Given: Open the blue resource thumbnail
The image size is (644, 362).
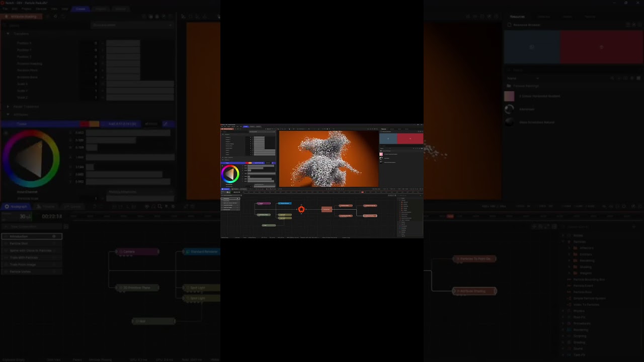Looking at the screenshot, I should 532,47.
